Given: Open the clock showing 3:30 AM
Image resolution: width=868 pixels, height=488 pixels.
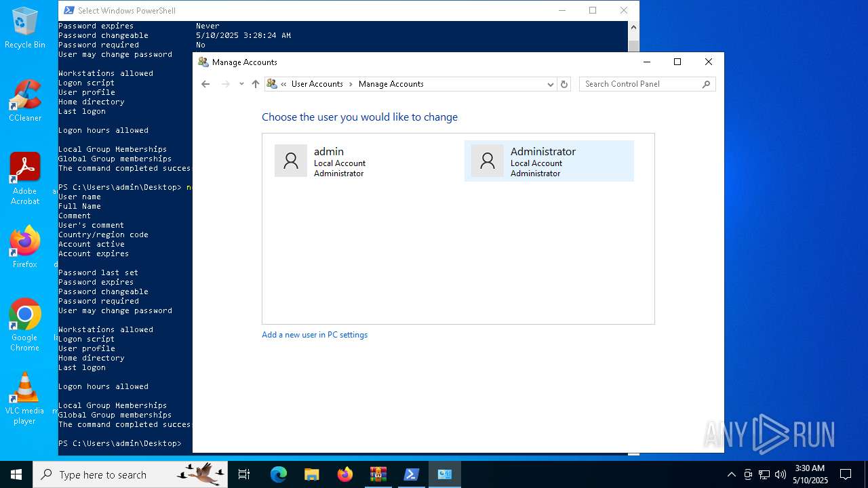Looking at the screenshot, I should (810, 474).
